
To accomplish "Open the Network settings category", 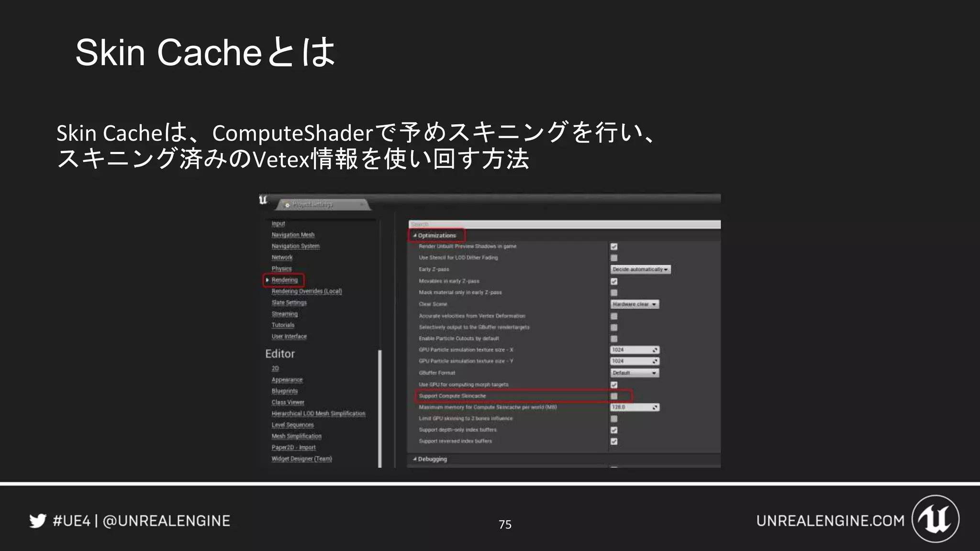I will 282,257.
